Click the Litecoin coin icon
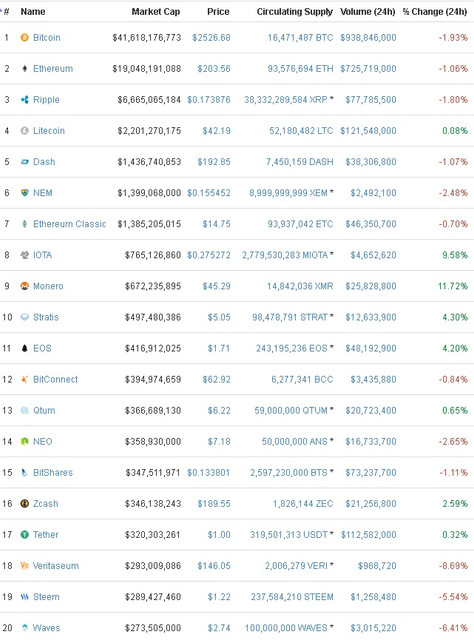The width and height of the screenshot is (474, 640). 24,131
